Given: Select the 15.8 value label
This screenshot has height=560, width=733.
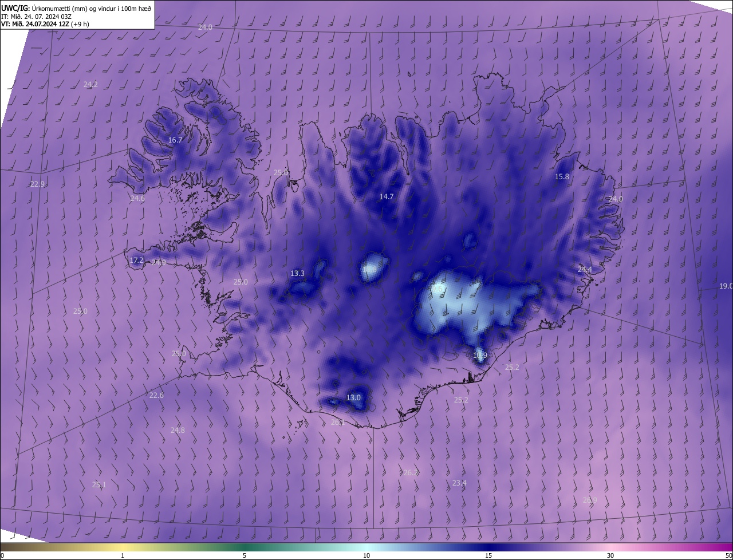Looking at the screenshot, I should point(562,176).
